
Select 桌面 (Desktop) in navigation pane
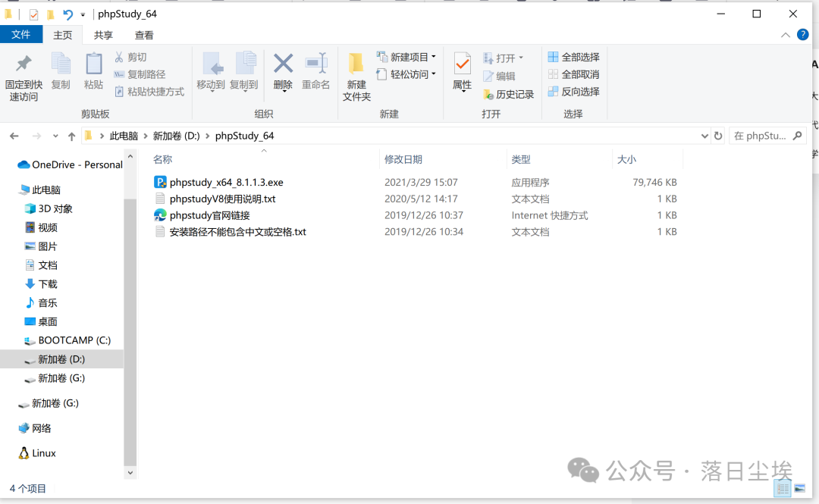(x=41, y=321)
